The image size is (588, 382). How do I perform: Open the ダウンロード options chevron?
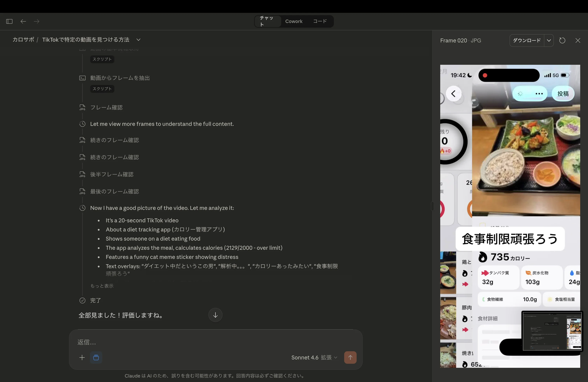(549, 40)
